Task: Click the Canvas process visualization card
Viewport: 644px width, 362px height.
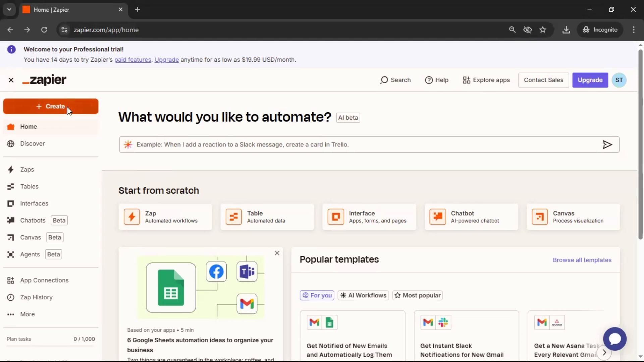Action: tap(573, 217)
